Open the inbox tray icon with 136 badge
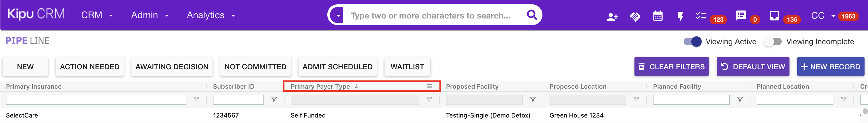 coord(774,16)
